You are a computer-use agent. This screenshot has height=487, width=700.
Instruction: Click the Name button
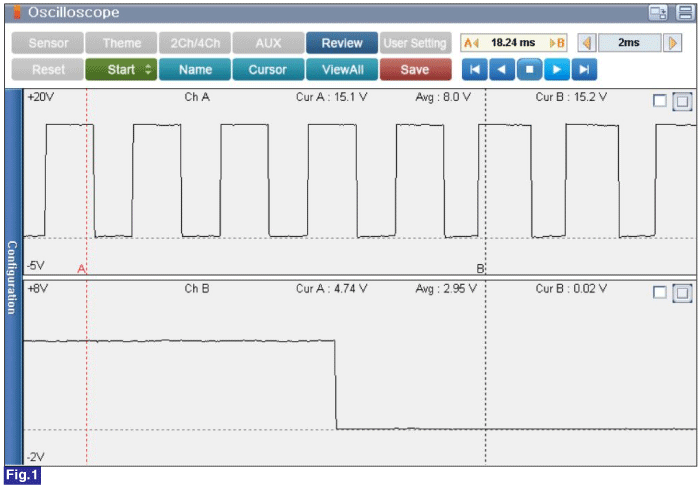point(195,70)
